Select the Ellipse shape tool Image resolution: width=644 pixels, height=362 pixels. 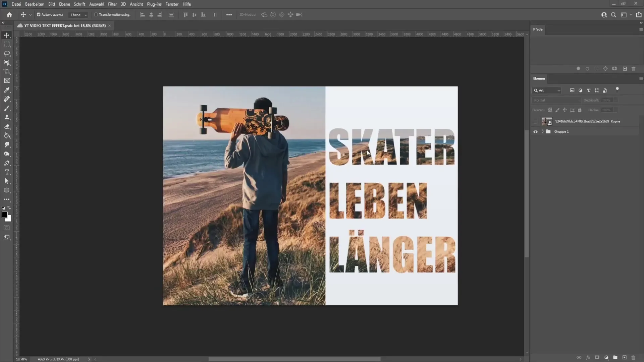[7, 190]
